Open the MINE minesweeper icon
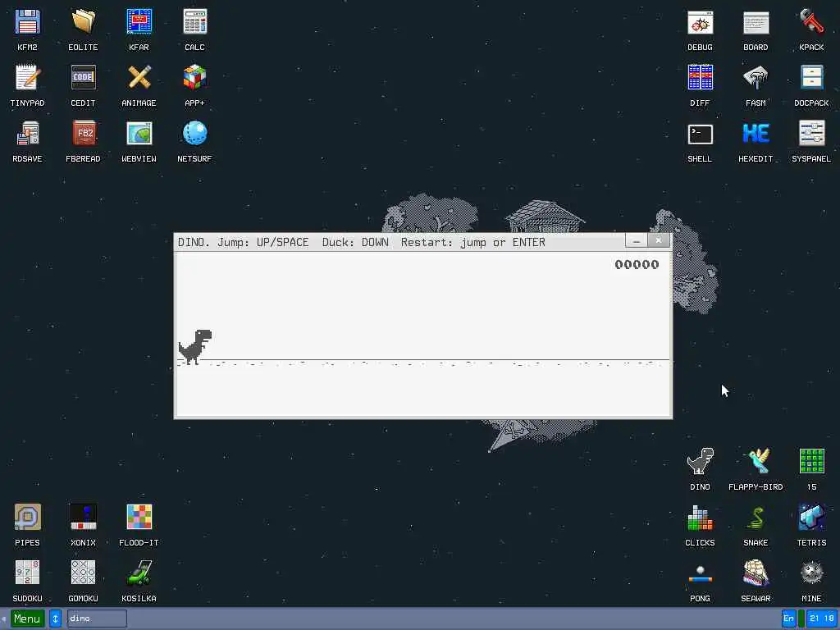The height and width of the screenshot is (630, 840). [x=811, y=573]
